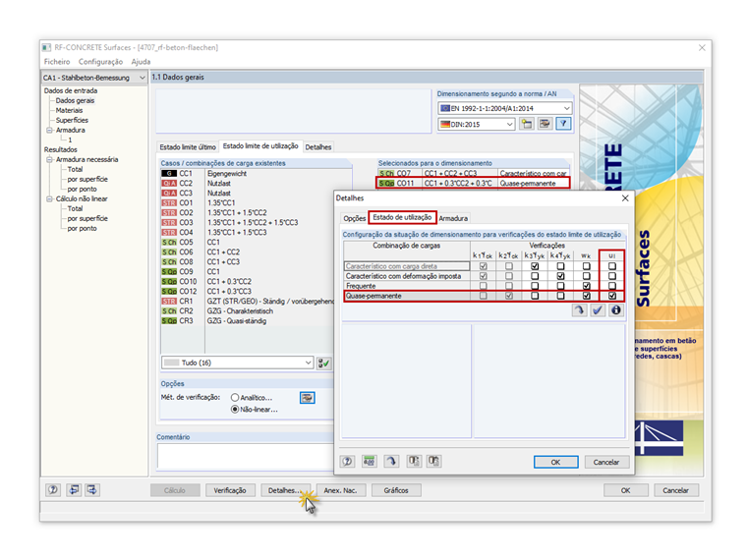Screen dimensions: 747x560
Task: Toggle wk checkbox in Frequente row
Action: 587,286
